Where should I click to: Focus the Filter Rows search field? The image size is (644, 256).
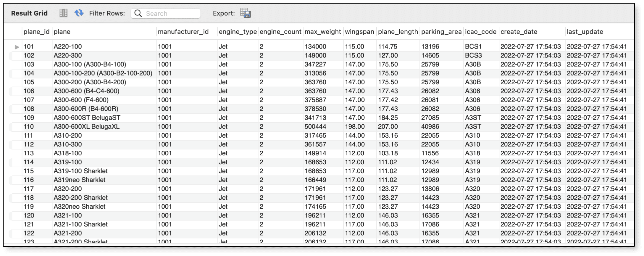(x=166, y=13)
